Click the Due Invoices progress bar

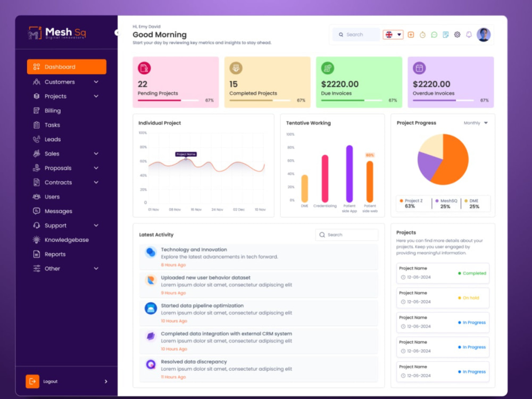coord(352,101)
